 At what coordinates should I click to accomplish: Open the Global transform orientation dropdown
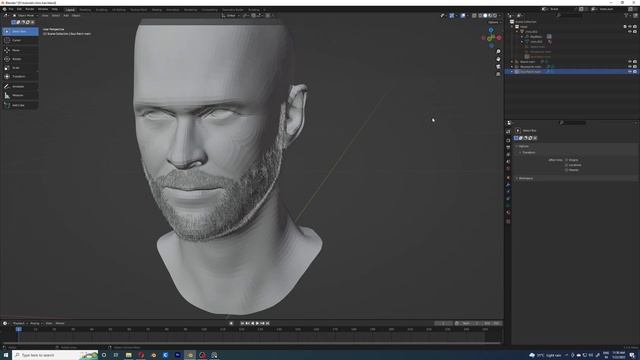[x=231, y=16]
